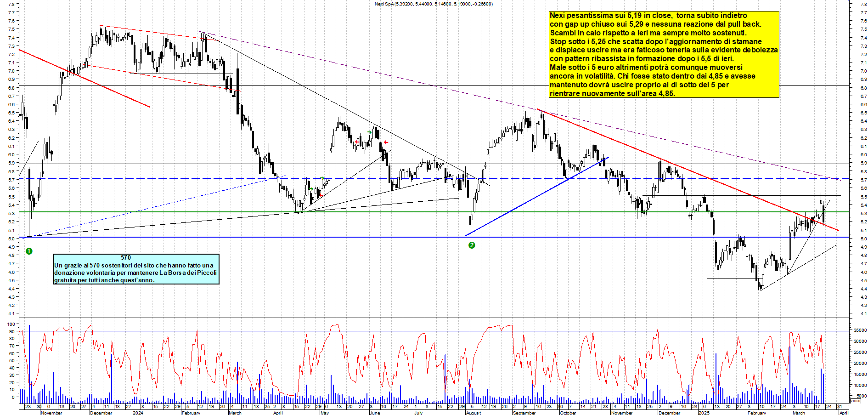
Task: Click the line 'mantenuto dovrà uscire proprio al di sotto'
Action: [x=639, y=85]
